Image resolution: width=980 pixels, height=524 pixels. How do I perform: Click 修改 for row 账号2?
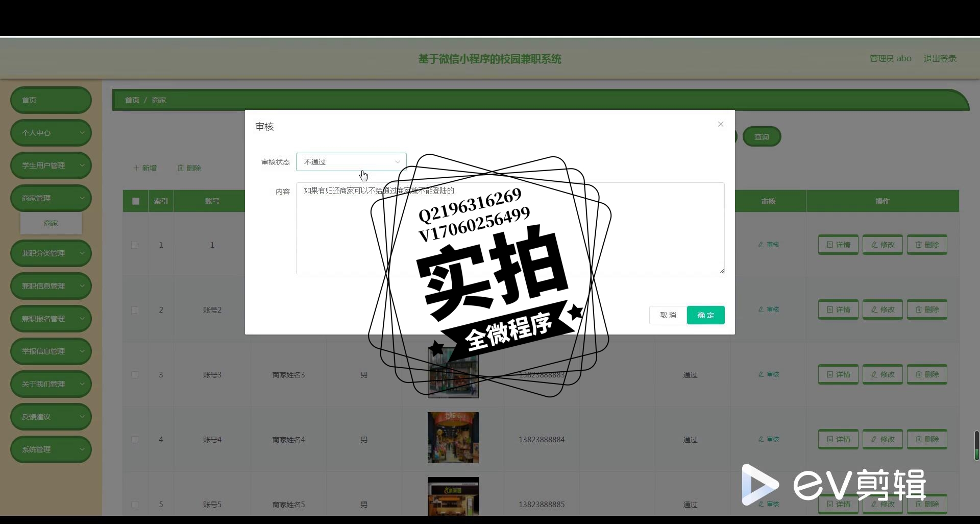[883, 309]
